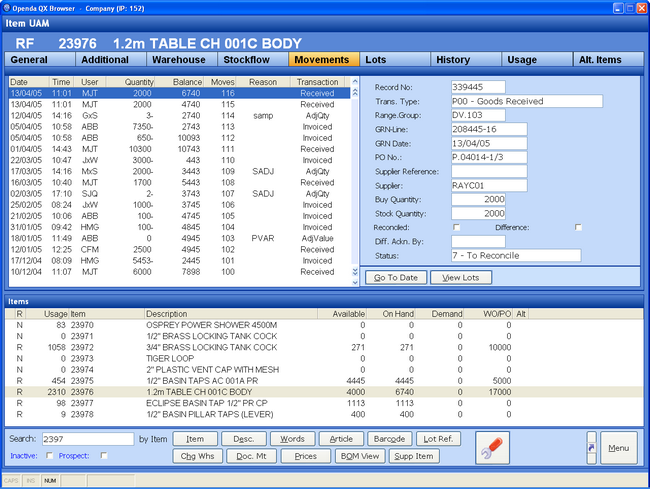650x489 pixels.
Task: Click the GRN-Line field 208445-16
Action: point(489,129)
